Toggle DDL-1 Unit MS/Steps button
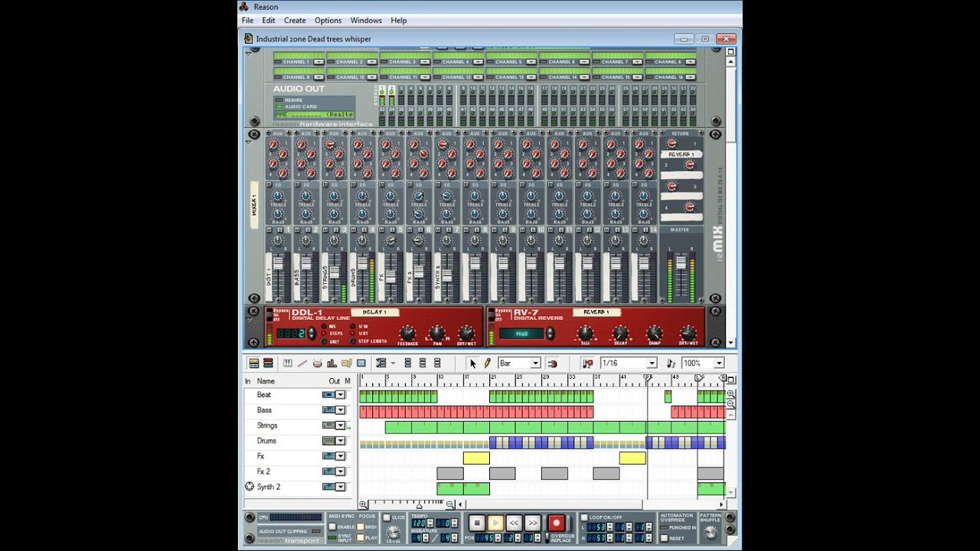Image resolution: width=980 pixels, height=551 pixels. [324, 341]
